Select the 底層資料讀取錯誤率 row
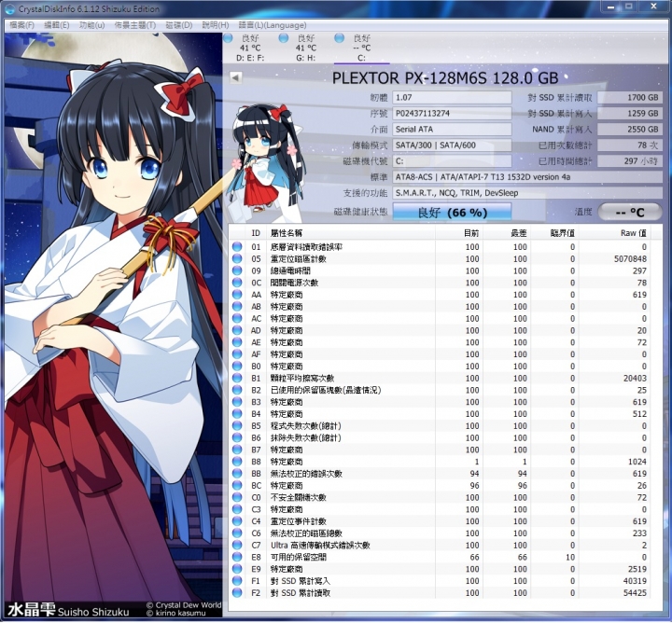Image resolution: width=672 pixels, height=623 pixels. click(440, 246)
